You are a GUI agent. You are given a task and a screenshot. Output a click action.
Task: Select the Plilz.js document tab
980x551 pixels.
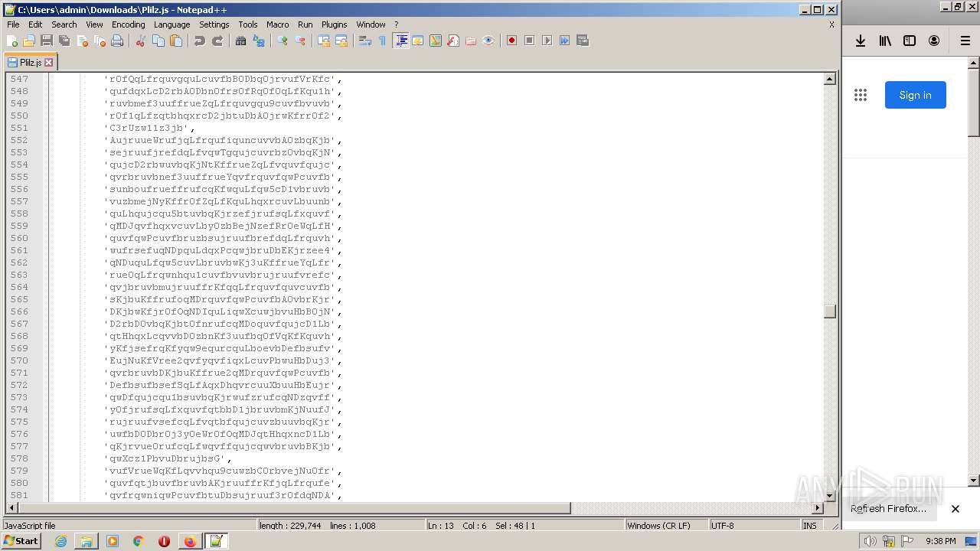pyautogui.click(x=31, y=63)
